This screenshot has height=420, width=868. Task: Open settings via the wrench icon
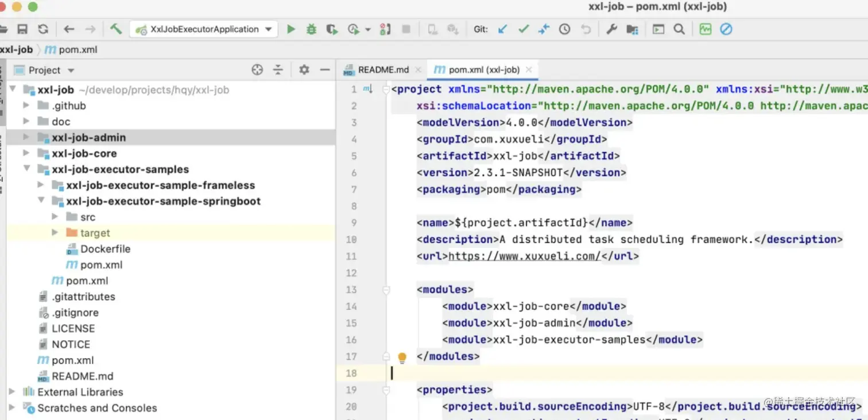tap(611, 29)
